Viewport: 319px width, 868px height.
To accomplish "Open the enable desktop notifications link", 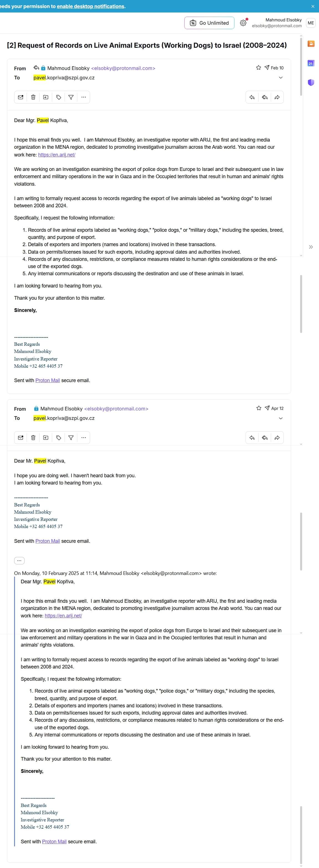I will [x=91, y=6].
